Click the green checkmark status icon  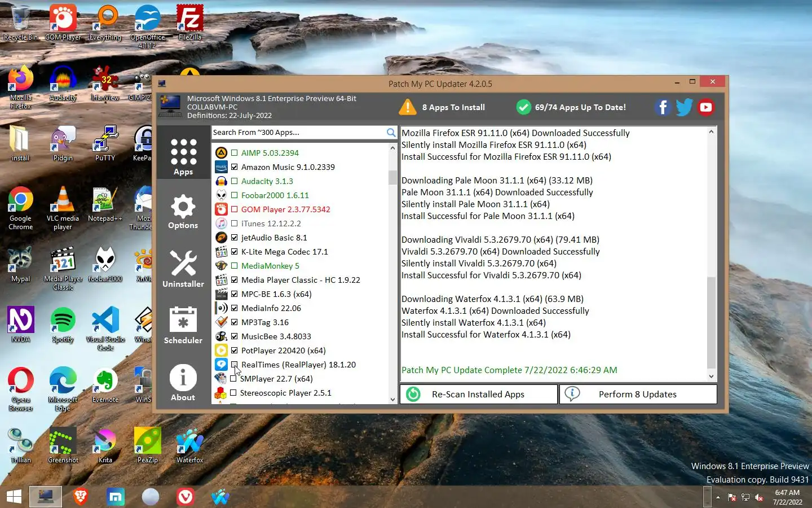point(523,107)
